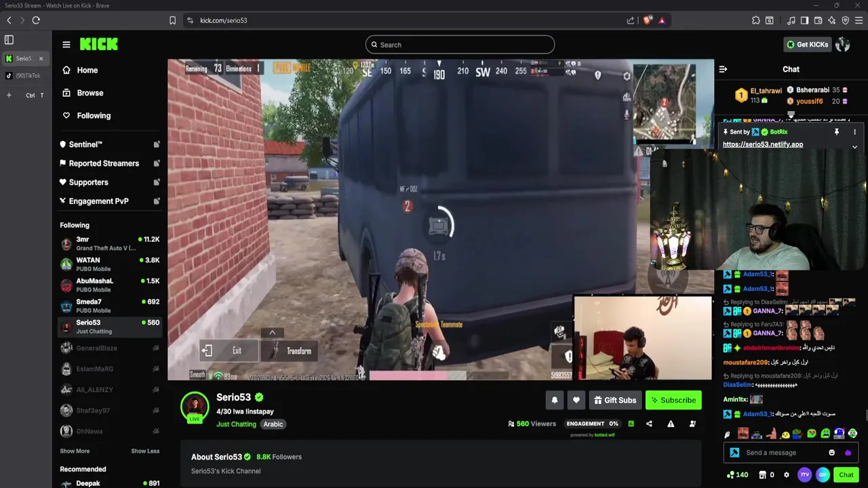868x488 pixels.
Task: Open AbuMashaL's live channel
Action: (x=110, y=285)
